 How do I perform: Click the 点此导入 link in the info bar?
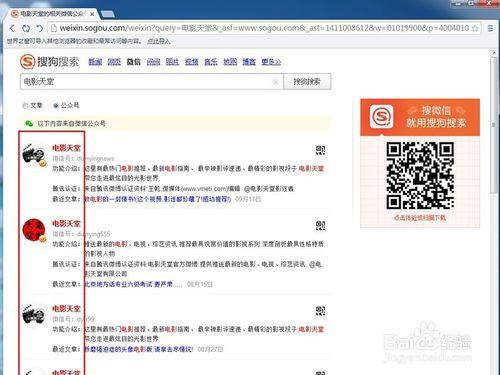(159, 42)
